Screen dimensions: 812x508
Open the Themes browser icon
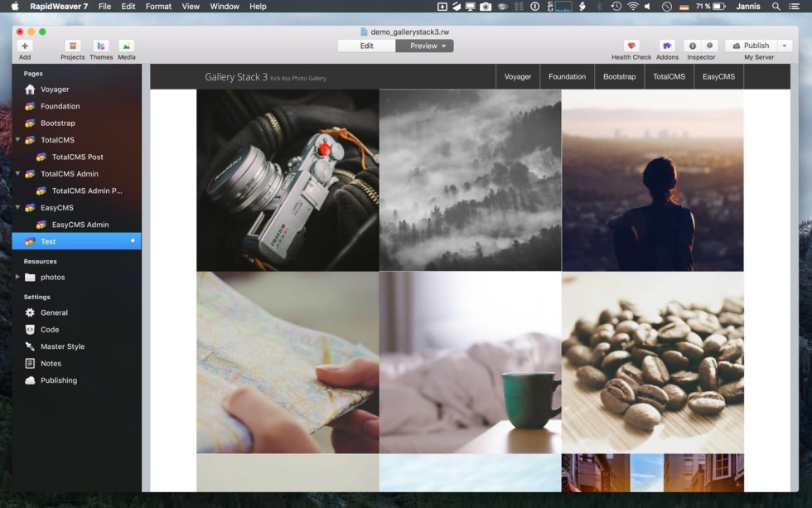pos(101,46)
